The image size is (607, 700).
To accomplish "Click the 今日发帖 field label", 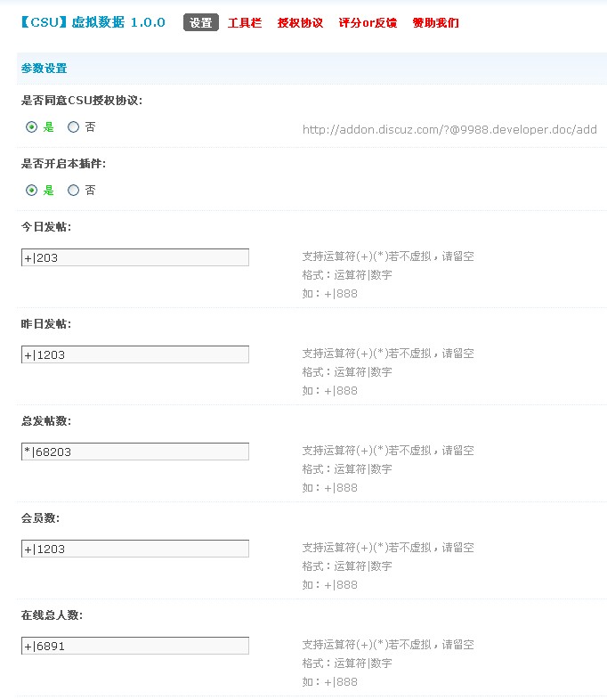I will pyautogui.click(x=46, y=227).
